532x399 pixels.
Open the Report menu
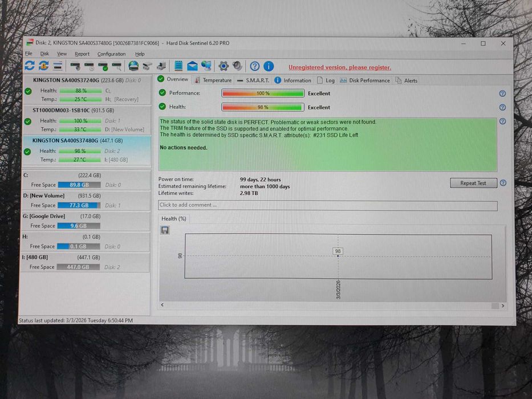(x=82, y=54)
